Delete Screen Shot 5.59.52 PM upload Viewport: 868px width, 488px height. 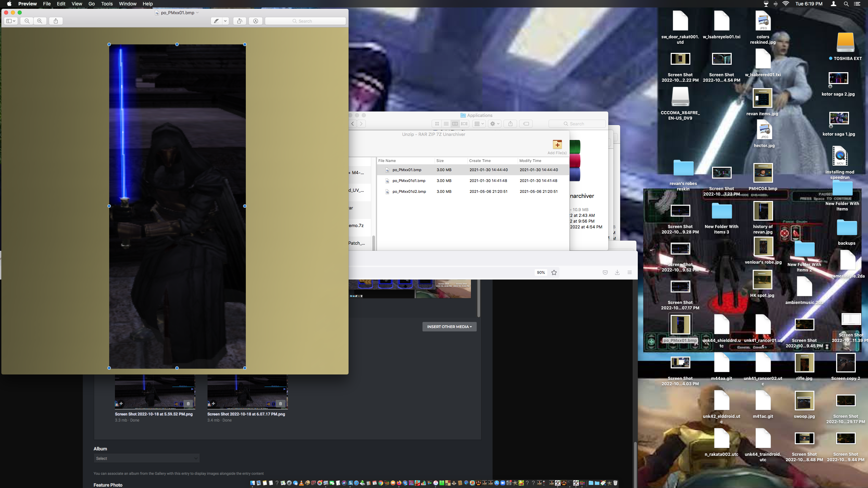(x=188, y=404)
